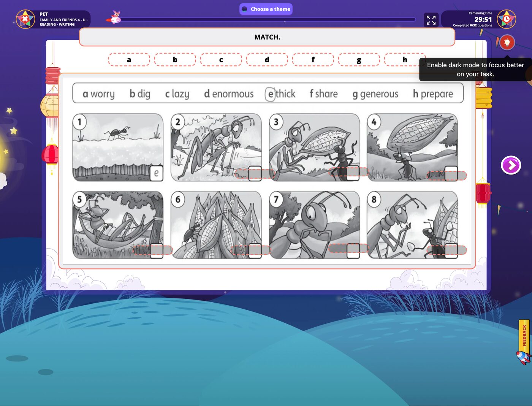Pick the letter chip d

[267, 60]
